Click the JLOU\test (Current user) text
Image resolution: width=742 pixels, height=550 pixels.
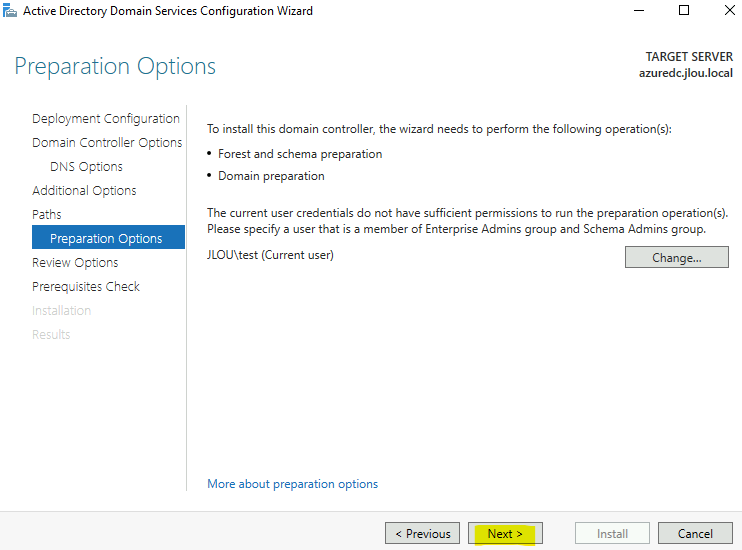(x=270, y=255)
